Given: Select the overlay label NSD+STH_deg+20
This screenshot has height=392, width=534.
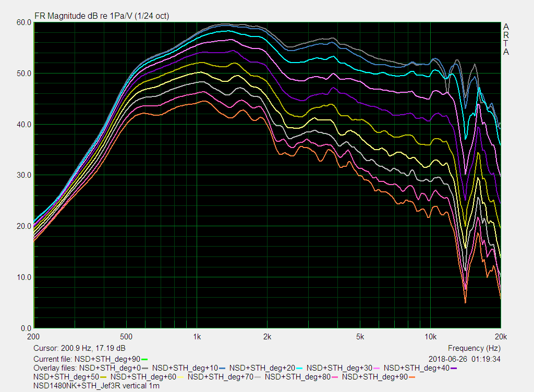Looking at the screenshot, I should [262, 368].
